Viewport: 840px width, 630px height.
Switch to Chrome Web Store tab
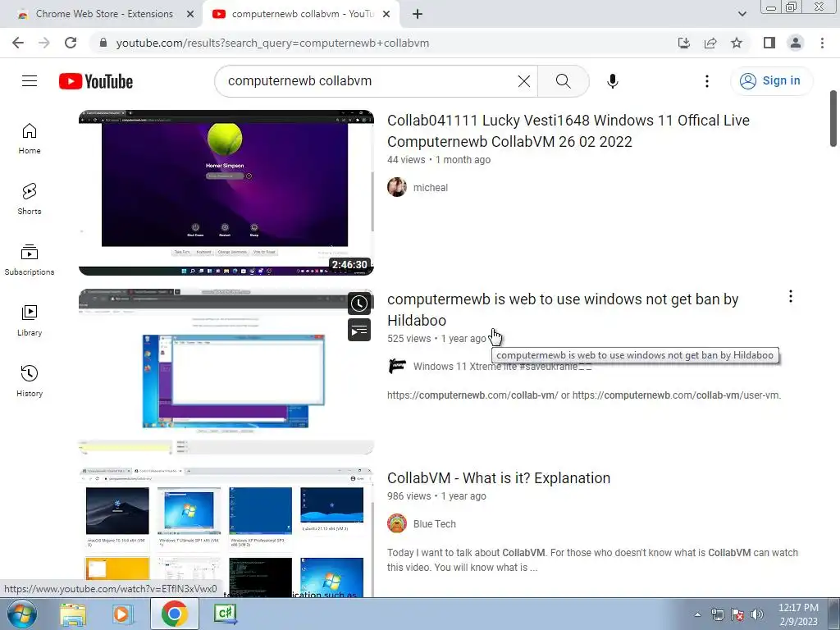click(104, 14)
